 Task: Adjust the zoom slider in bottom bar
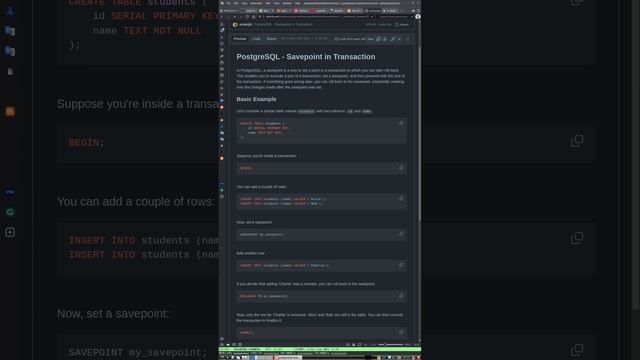(x=391, y=344)
